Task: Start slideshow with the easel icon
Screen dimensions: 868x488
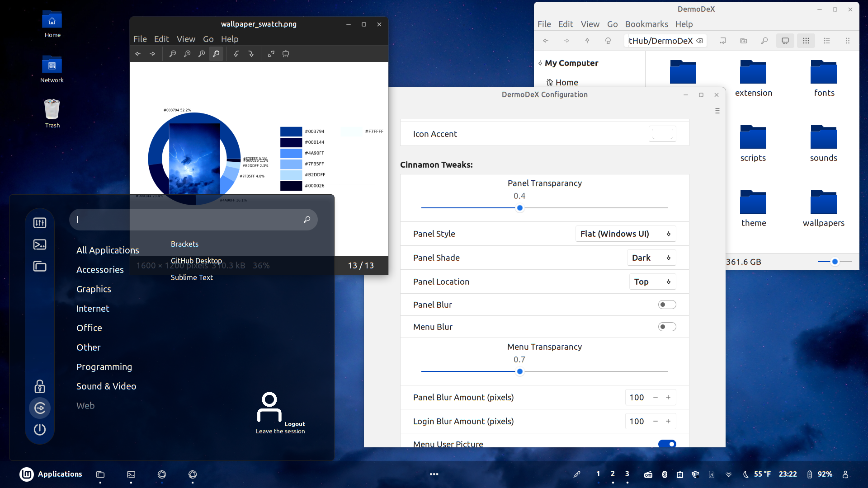Action: [x=286, y=54]
